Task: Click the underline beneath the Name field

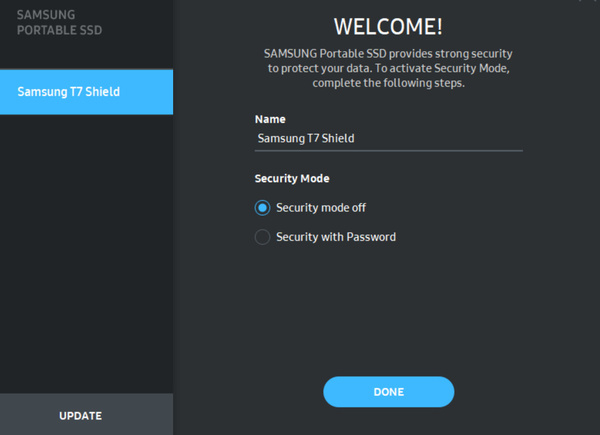Action: pos(388,151)
